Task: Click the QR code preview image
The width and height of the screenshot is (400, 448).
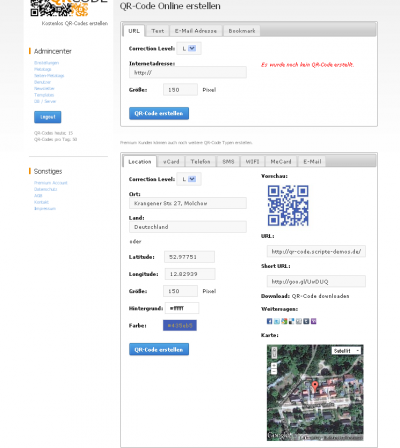Action: click(288, 205)
